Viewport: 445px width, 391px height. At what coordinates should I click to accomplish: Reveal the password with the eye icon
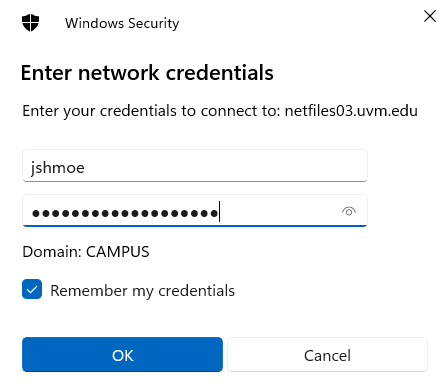pyautogui.click(x=349, y=211)
